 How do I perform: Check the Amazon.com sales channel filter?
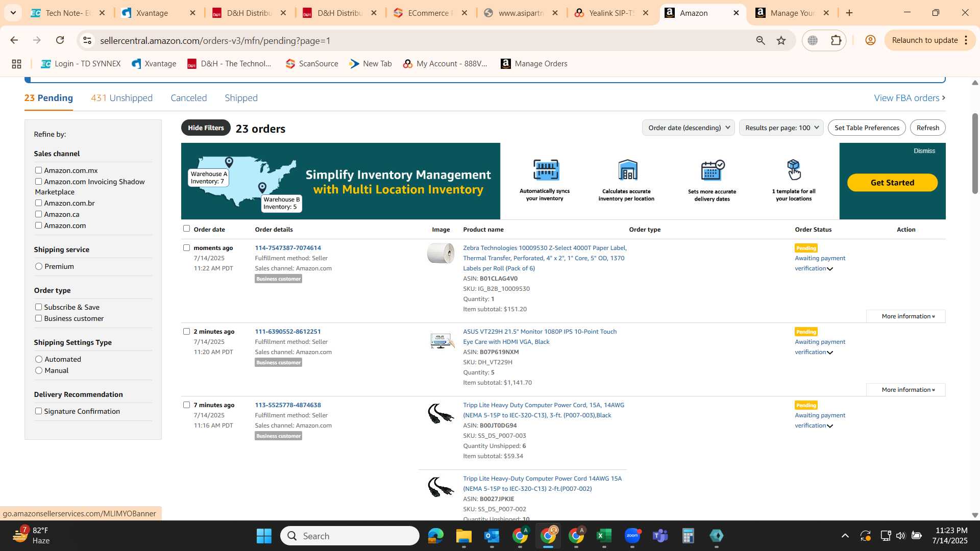click(x=38, y=225)
